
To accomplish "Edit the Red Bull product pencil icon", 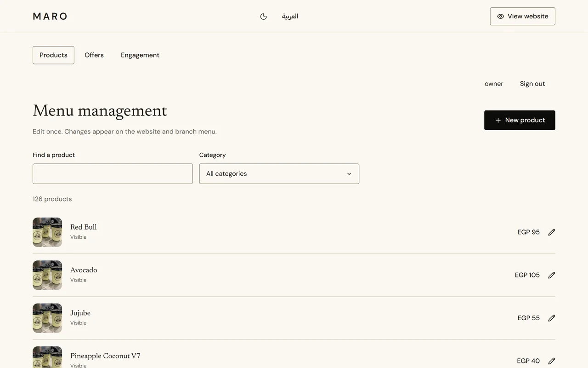I will (552, 232).
